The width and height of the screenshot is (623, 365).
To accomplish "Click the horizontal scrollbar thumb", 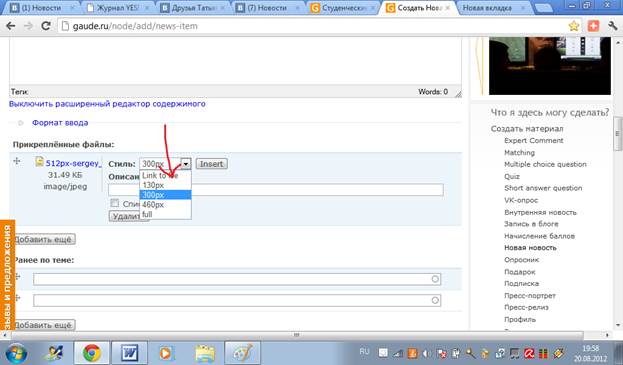I will 297,335.
